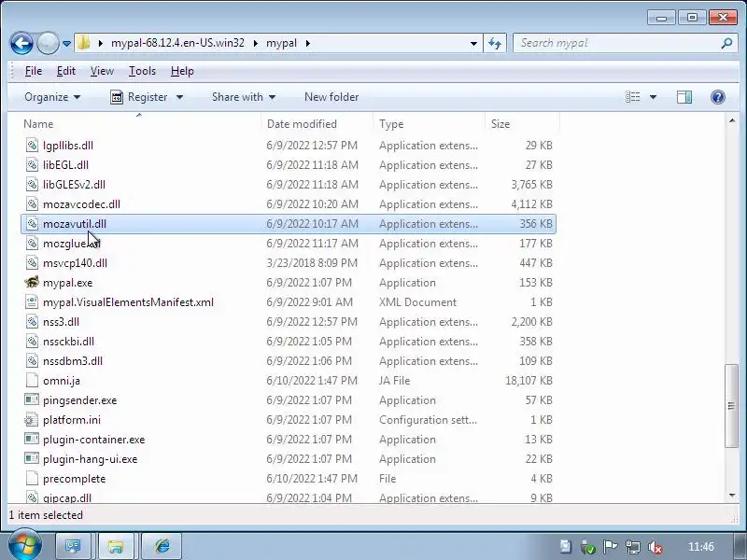Open the Tools menu
The image size is (747, 560).
coord(142,71)
